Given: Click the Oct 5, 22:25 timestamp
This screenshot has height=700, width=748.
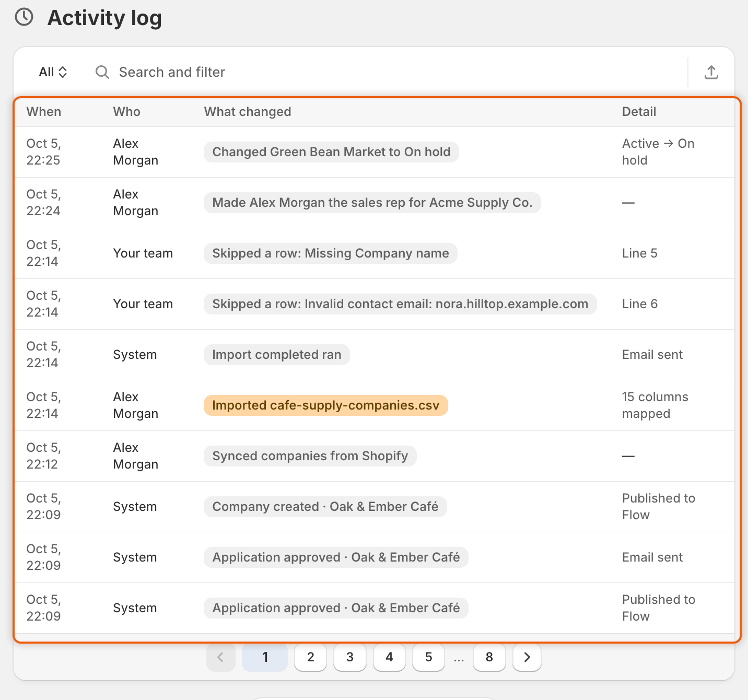Looking at the screenshot, I should coord(44,152).
